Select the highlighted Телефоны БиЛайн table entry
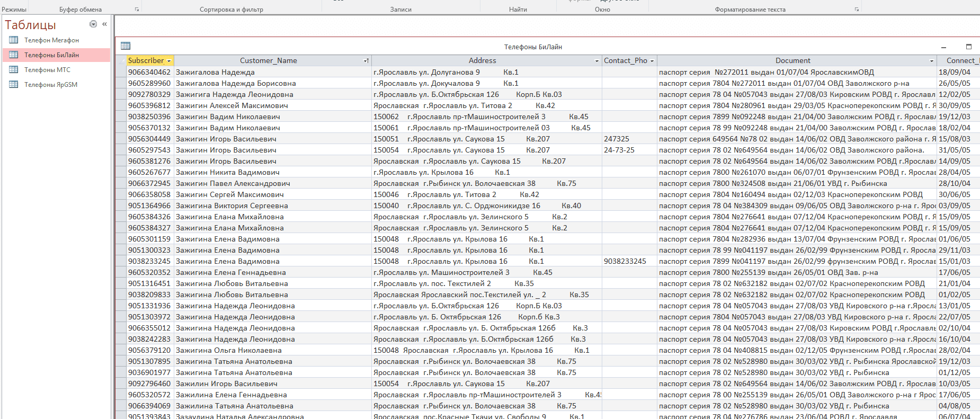This screenshot has width=980, height=419. coord(57,55)
